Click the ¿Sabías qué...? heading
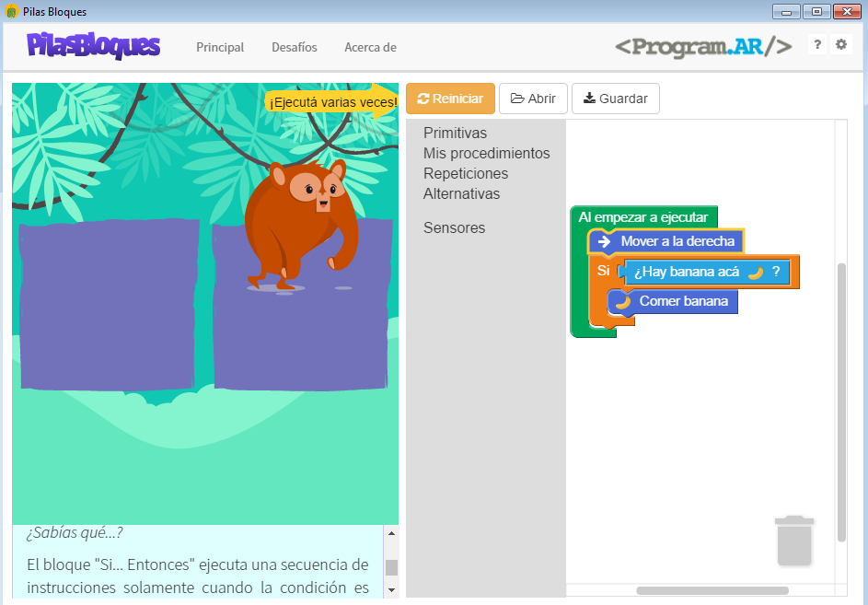This screenshot has width=868, height=605. [x=75, y=533]
